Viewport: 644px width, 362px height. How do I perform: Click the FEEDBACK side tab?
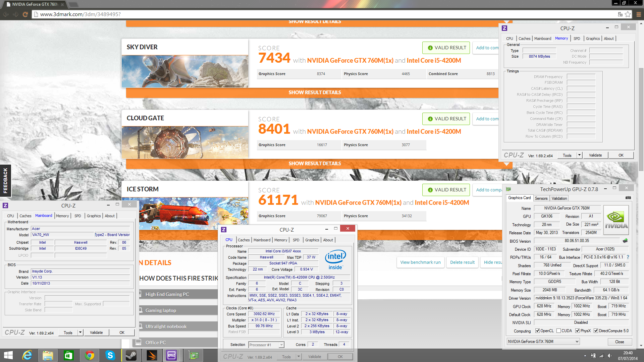pyautogui.click(x=5, y=181)
